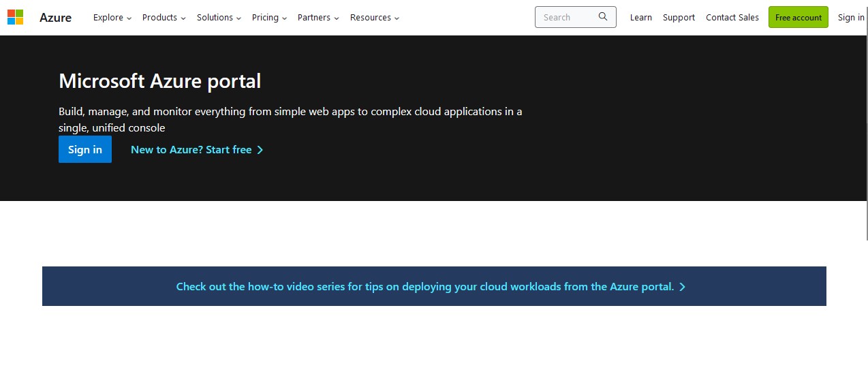Open the Learn menu item

pos(641,18)
